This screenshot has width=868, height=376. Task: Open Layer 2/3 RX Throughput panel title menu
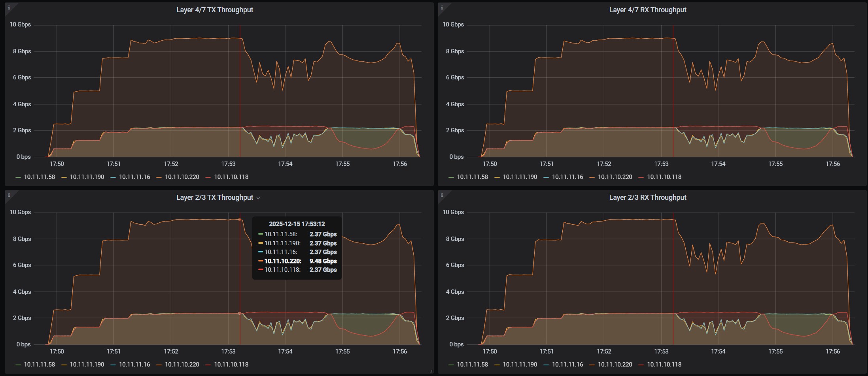pyautogui.click(x=647, y=197)
